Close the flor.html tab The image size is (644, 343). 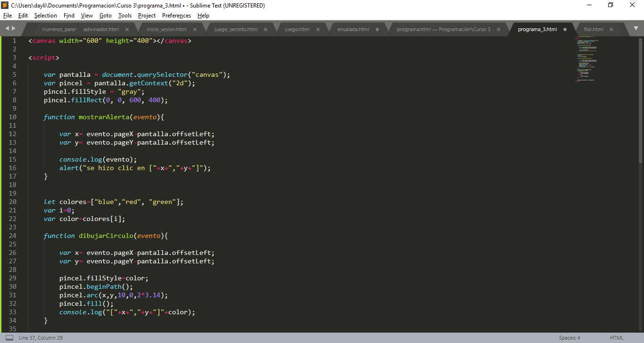(x=611, y=29)
